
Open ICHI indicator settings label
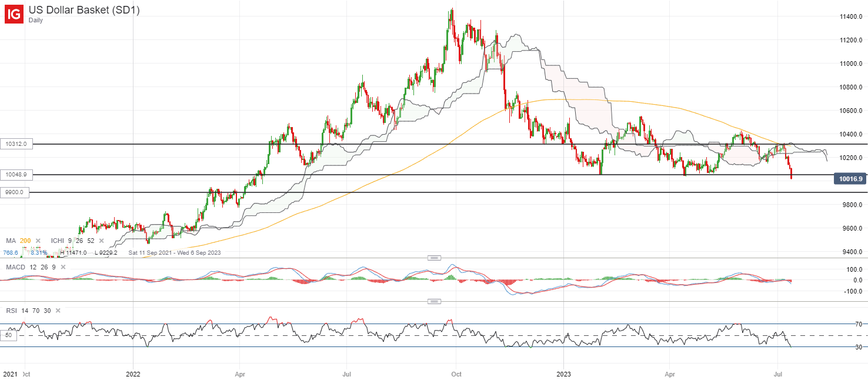(x=57, y=241)
